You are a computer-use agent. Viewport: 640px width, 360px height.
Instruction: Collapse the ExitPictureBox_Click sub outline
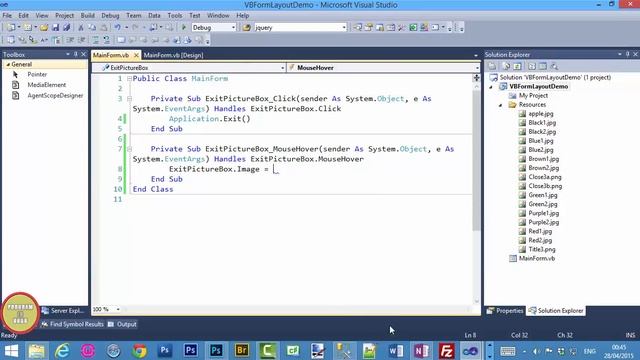129,98
